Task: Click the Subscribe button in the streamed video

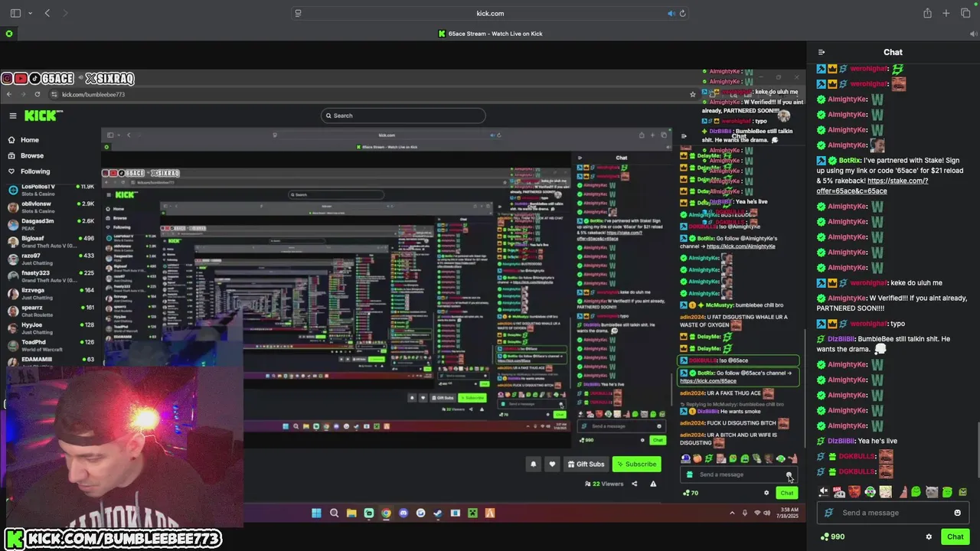Action: 636,464
